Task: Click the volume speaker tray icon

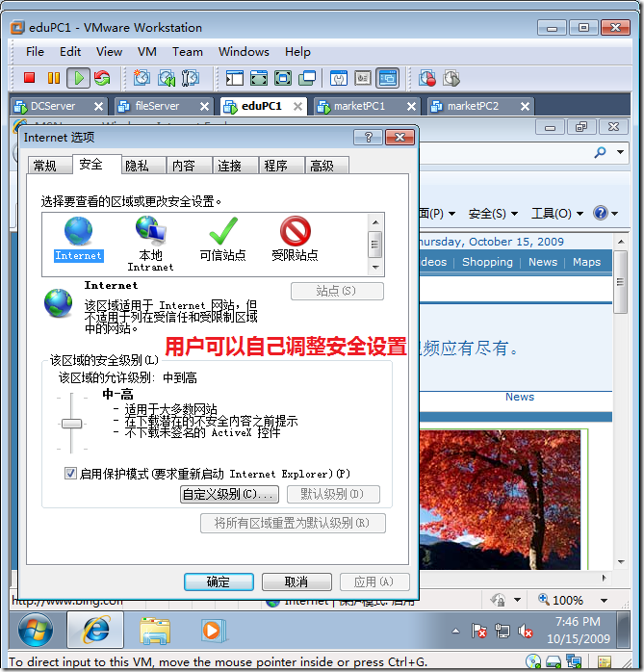Action: [x=525, y=631]
